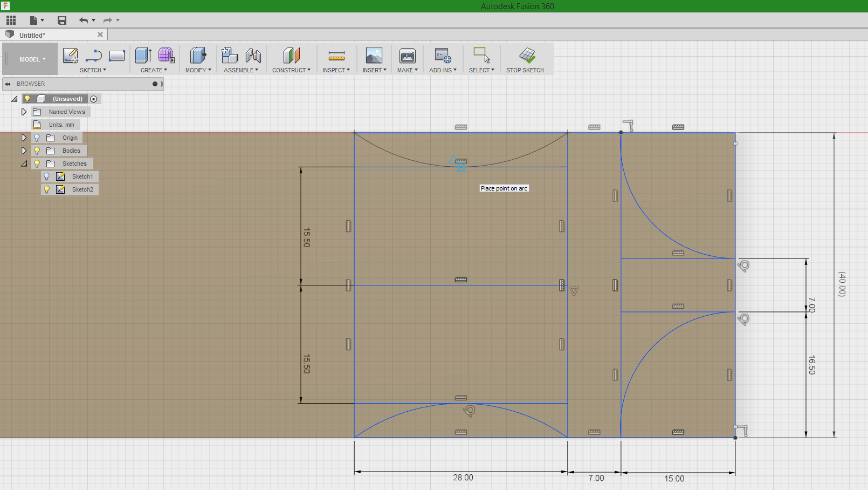Open the SELECT menu
Screen dimensions: 868x490
pyautogui.click(x=481, y=70)
